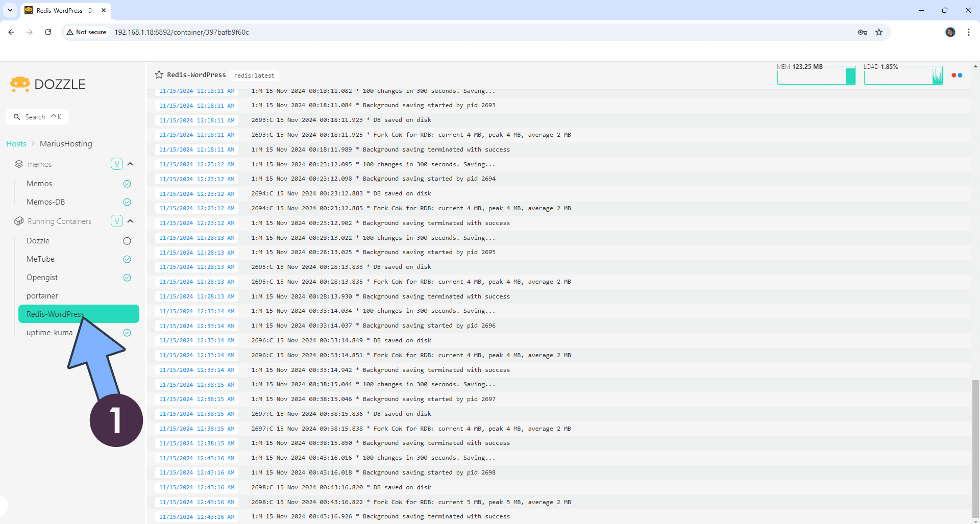Collapse the Running Containers group
Viewport: 980px width, 524px height.
coord(130,221)
